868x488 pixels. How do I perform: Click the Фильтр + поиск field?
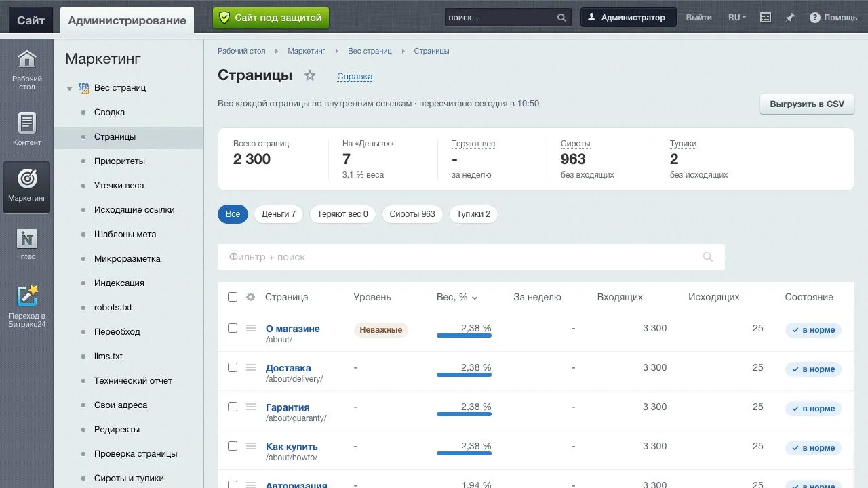471,257
